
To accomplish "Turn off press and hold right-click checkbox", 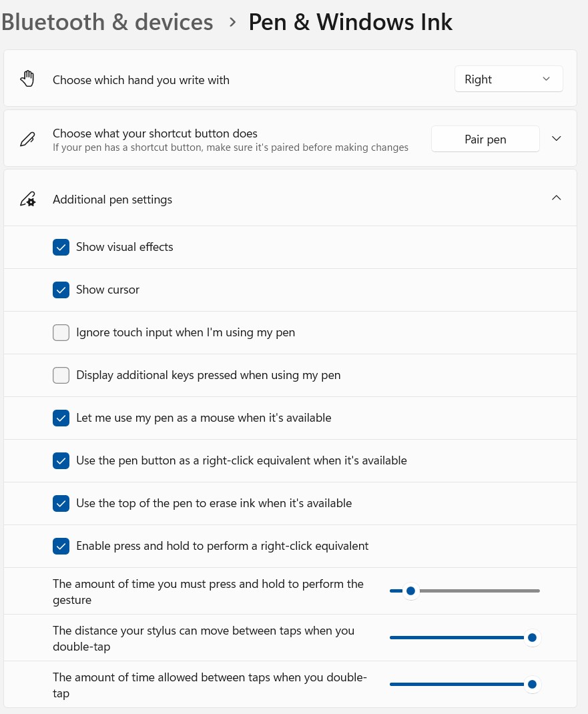I will (x=61, y=546).
